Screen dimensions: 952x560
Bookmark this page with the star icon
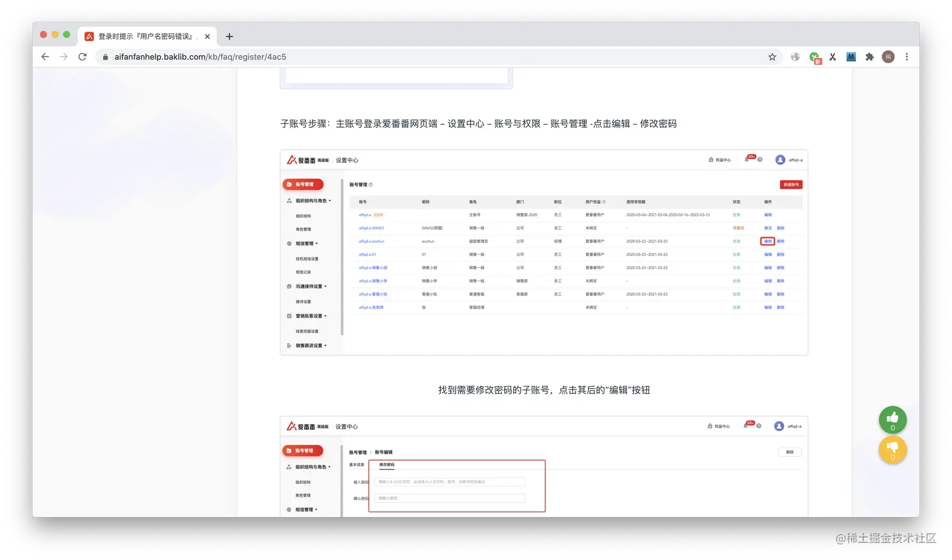pyautogui.click(x=773, y=57)
